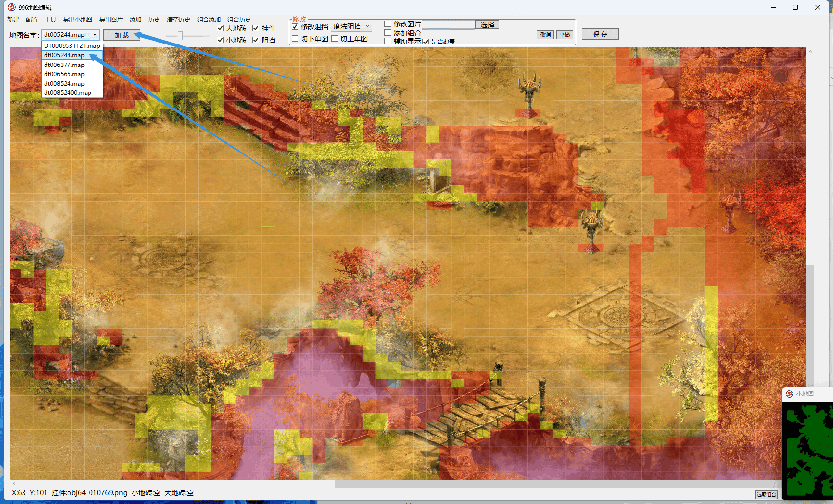Disable the 挂件 checkbox
This screenshot has height=504, width=833.
click(x=256, y=28)
